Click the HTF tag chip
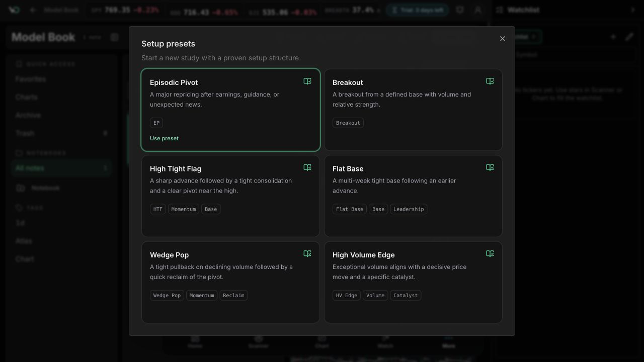 point(158,209)
